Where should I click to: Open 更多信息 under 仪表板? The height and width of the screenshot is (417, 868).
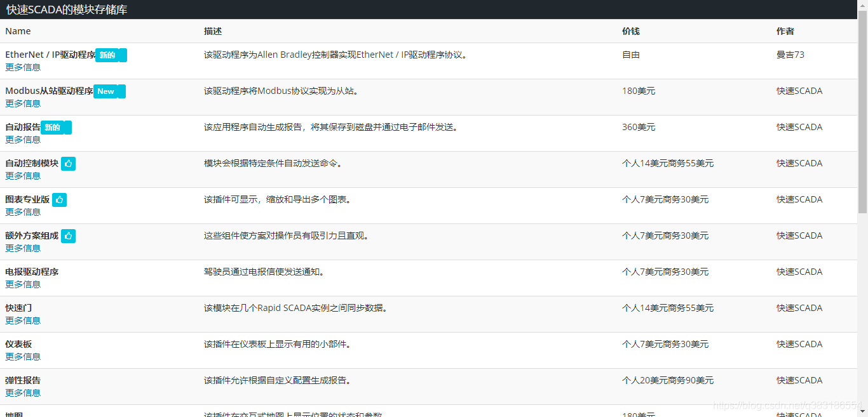[x=23, y=357]
